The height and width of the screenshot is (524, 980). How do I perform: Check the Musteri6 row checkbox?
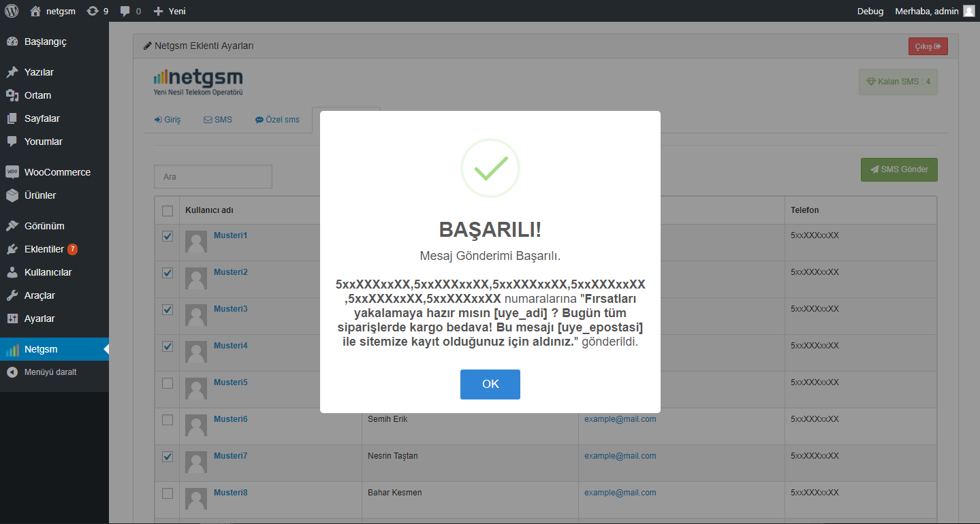click(x=168, y=420)
